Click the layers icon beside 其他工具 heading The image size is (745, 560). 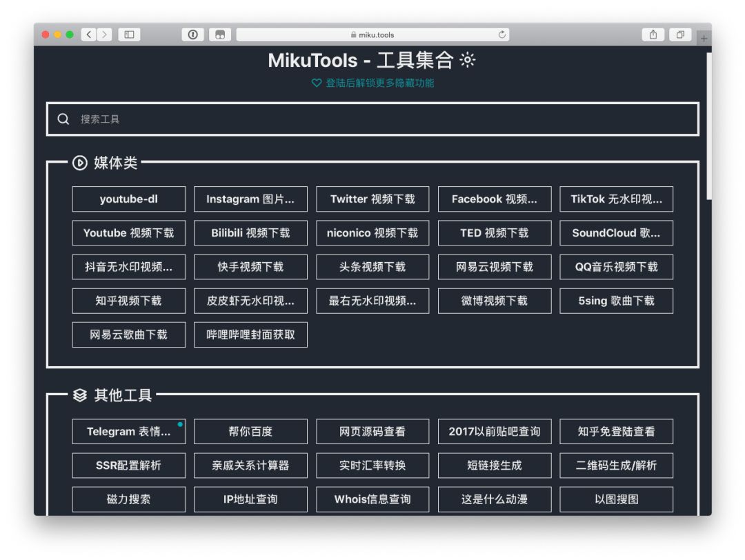pyautogui.click(x=78, y=396)
